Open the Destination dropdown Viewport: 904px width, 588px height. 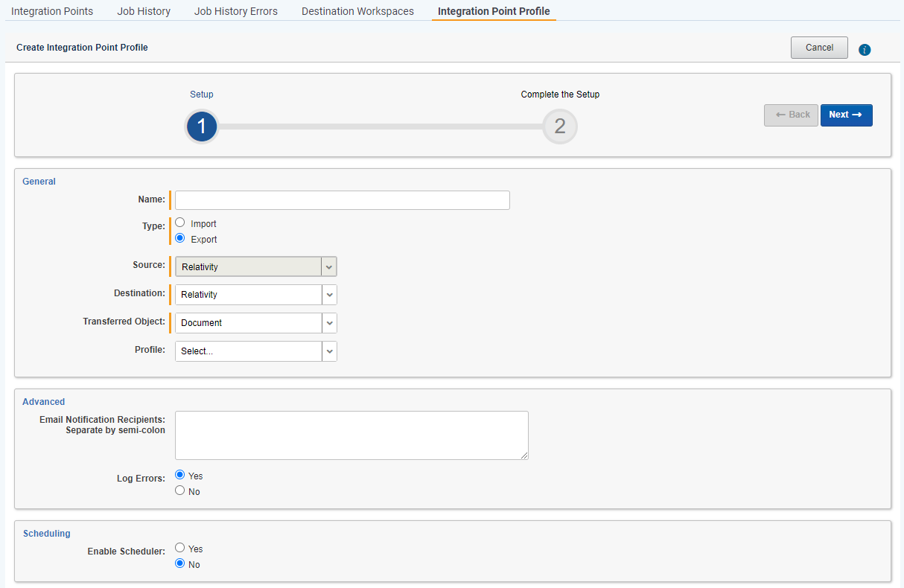pyautogui.click(x=256, y=295)
